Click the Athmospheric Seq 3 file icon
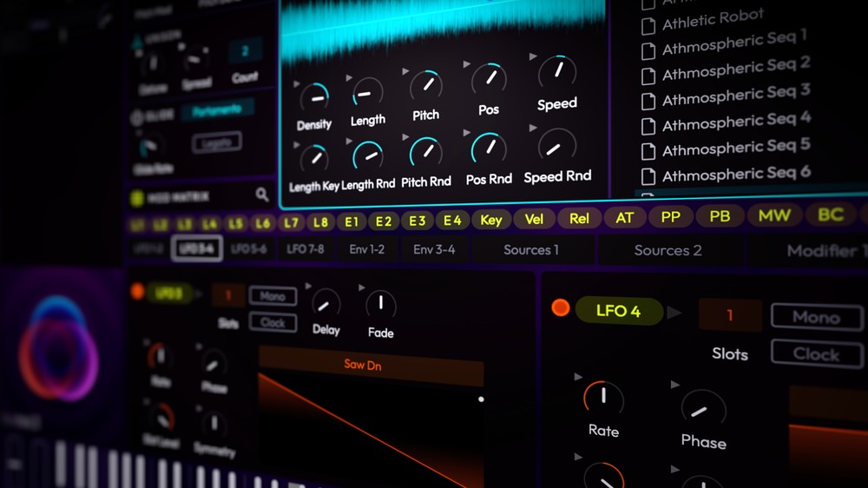This screenshot has height=488, width=868. click(x=648, y=102)
